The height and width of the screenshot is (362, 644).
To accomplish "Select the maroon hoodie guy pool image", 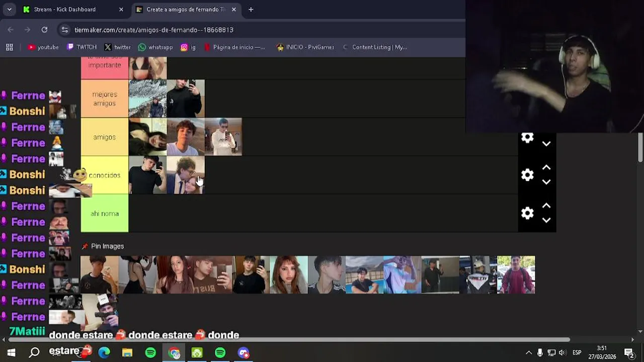I will pos(516,275).
